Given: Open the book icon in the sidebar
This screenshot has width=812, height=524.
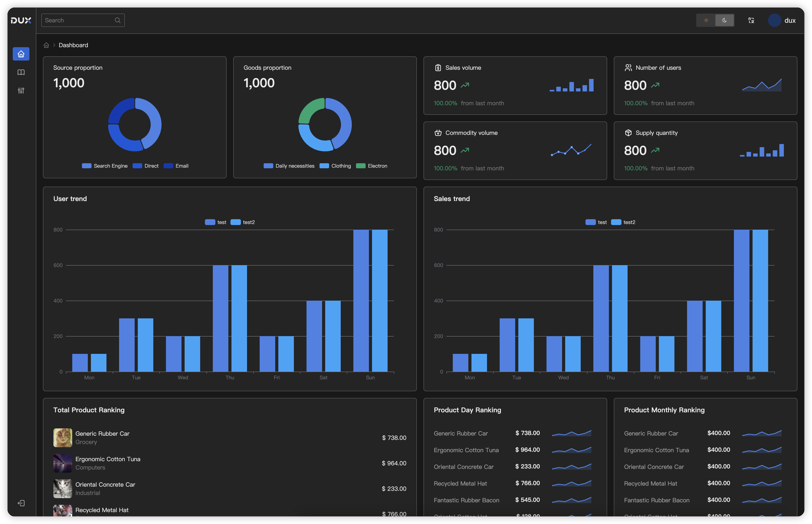Looking at the screenshot, I should (x=21, y=72).
